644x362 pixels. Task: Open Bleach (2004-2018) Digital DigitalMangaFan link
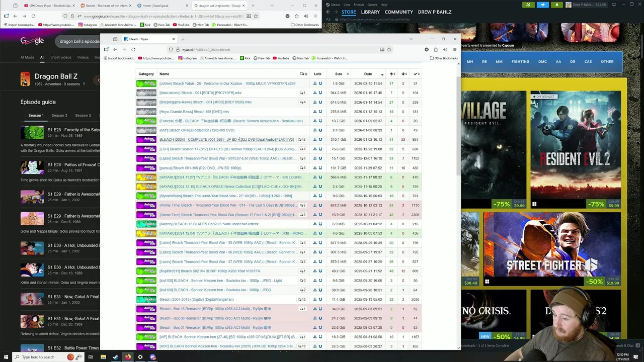coord(197,300)
